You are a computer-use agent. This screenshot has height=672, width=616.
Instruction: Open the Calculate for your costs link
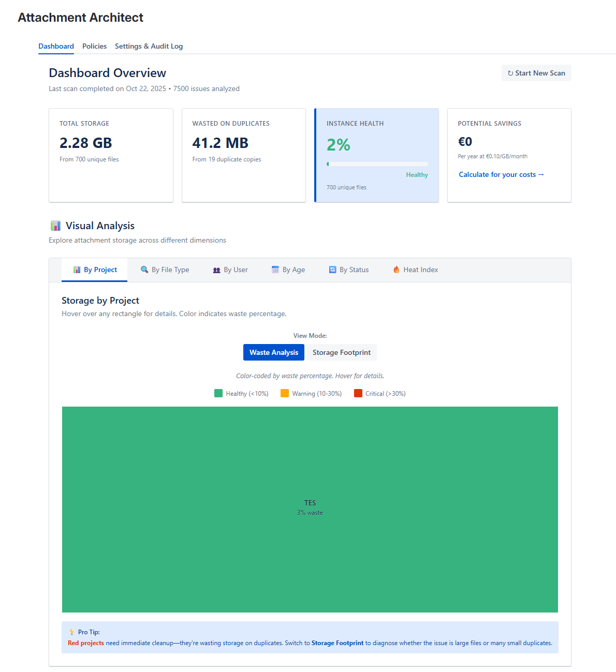(501, 174)
